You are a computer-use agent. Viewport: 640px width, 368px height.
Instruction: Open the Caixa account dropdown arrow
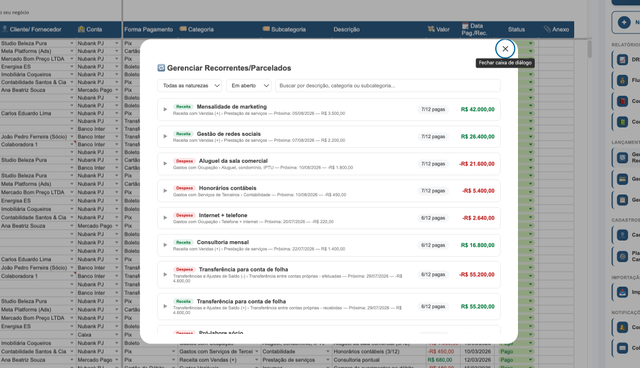point(116,335)
